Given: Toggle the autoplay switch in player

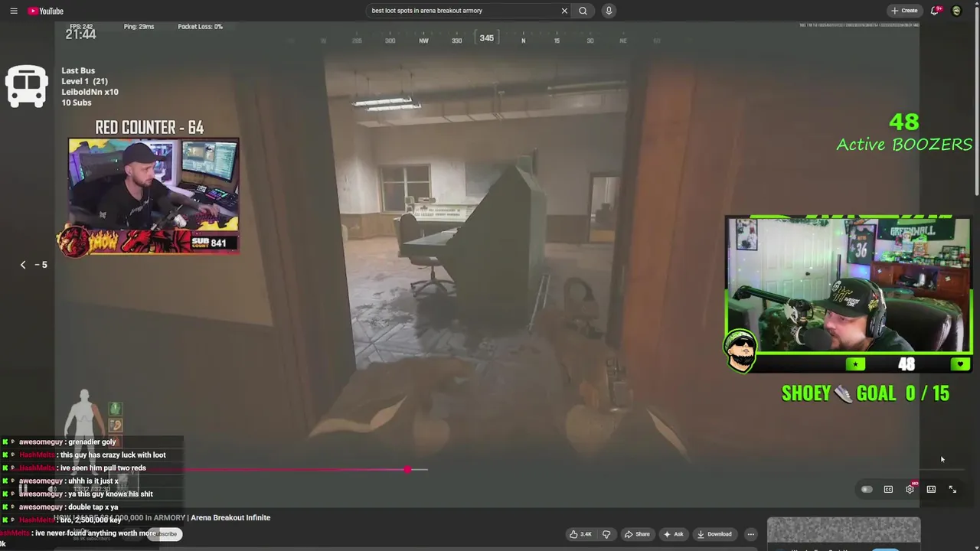Looking at the screenshot, I should click(867, 489).
